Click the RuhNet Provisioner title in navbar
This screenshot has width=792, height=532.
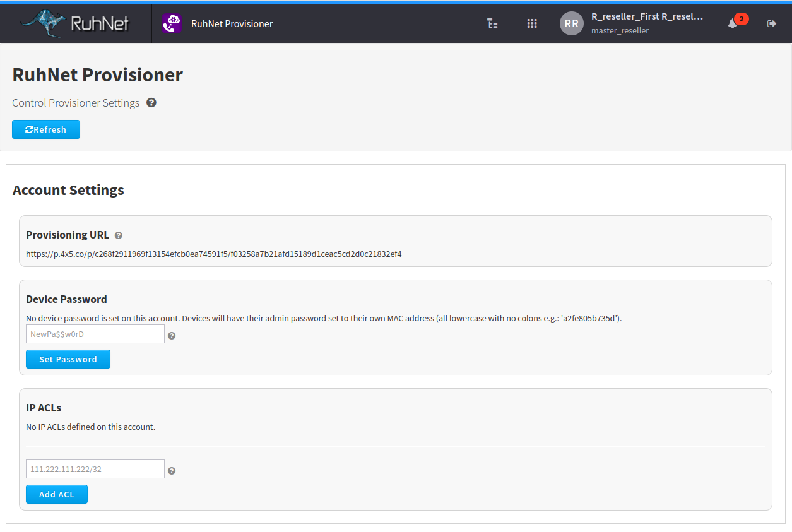tap(232, 23)
